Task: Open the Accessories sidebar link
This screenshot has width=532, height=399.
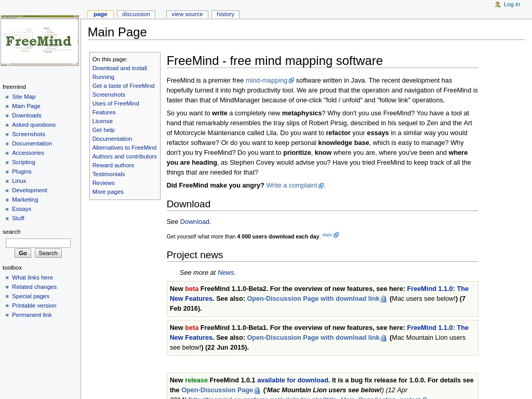Action: (28, 153)
